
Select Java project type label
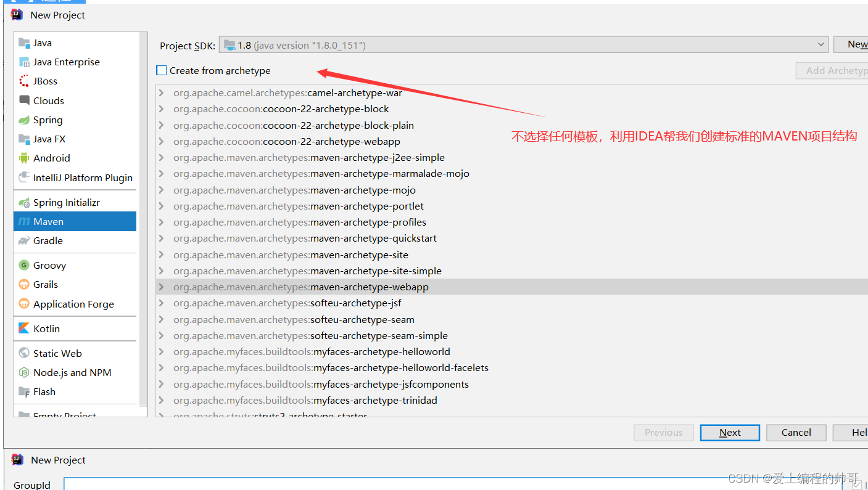[x=43, y=43]
